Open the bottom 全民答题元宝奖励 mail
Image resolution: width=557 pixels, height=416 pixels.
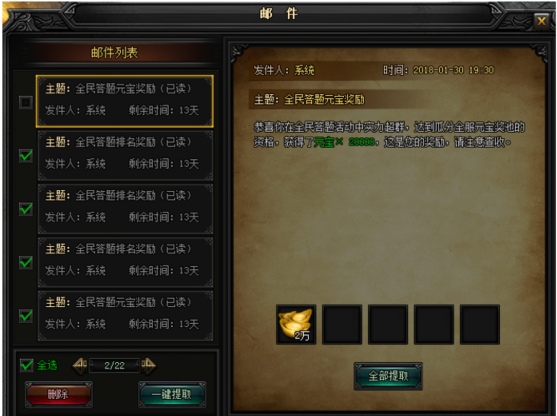click(x=125, y=315)
